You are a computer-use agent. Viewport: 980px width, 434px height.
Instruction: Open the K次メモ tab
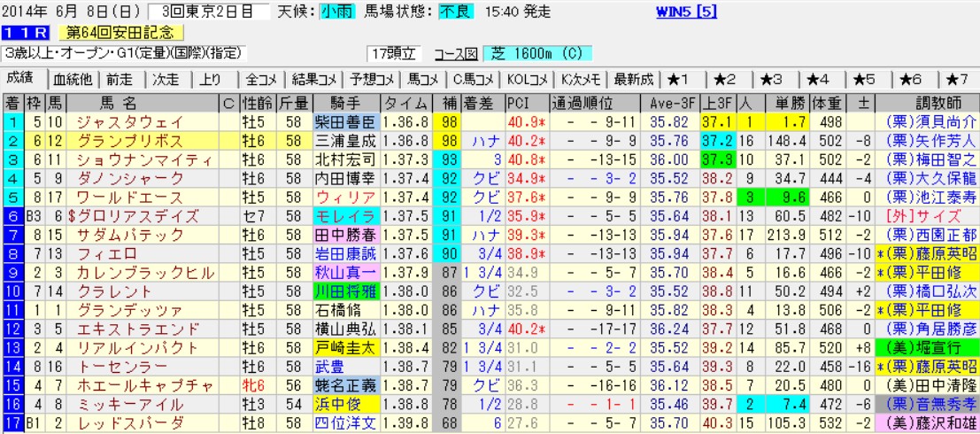click(581, 79)
